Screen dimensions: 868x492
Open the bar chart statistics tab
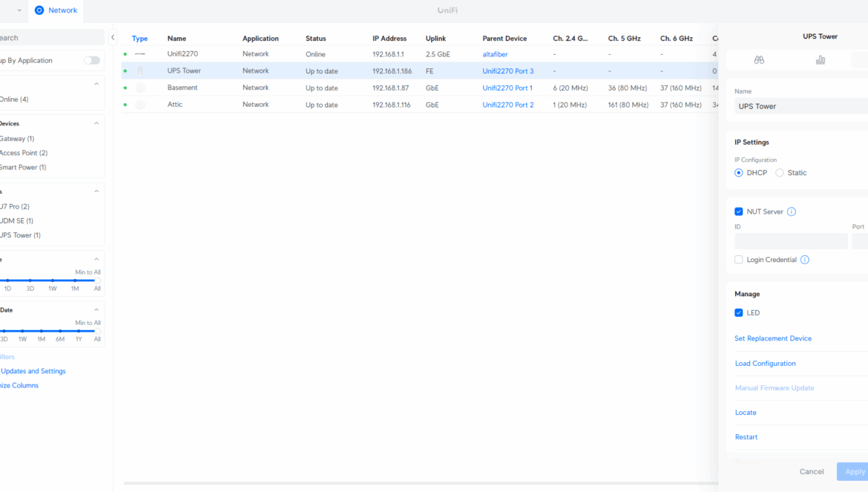[x=820, y=60]
